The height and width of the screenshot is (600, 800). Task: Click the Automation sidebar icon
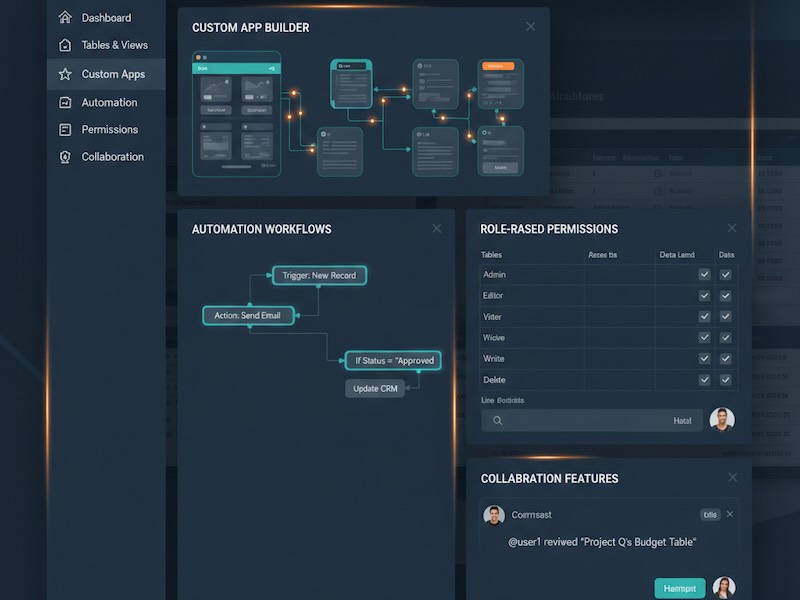point(65,103)
